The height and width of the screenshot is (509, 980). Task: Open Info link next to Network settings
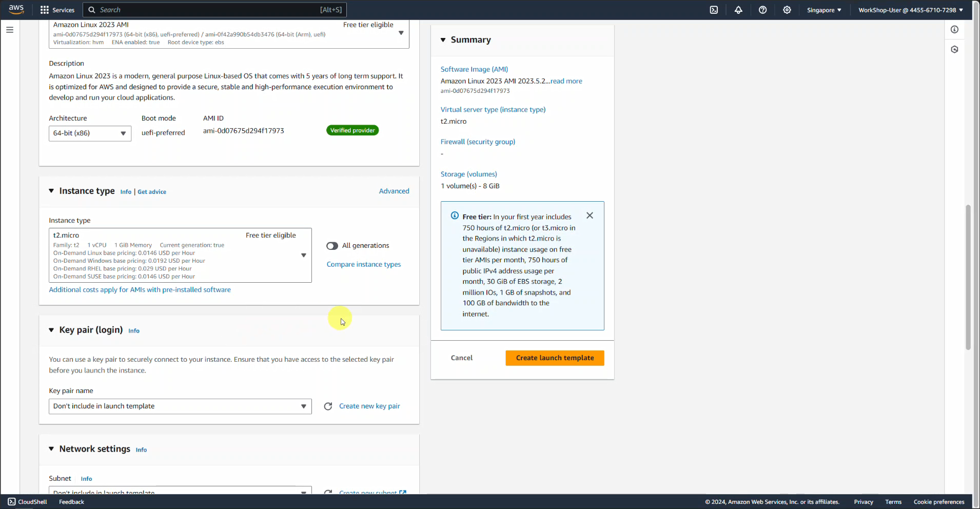pyautogui.click(x=141, y=450)
